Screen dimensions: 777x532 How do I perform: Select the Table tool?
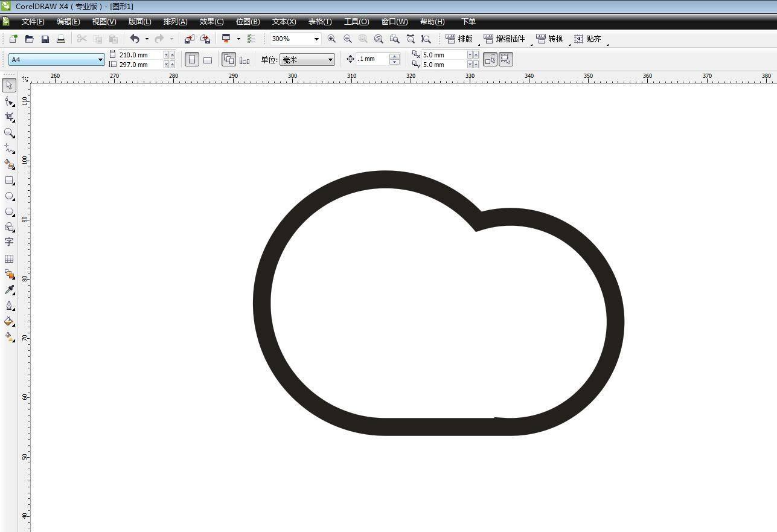click(9, 258)
